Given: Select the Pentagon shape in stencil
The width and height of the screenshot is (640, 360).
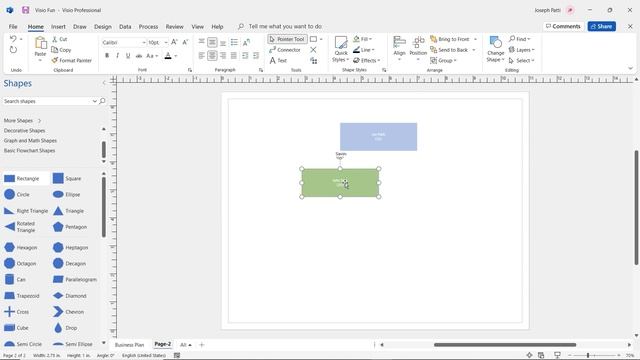Looking at the screenshot, I should pos(70,227).
